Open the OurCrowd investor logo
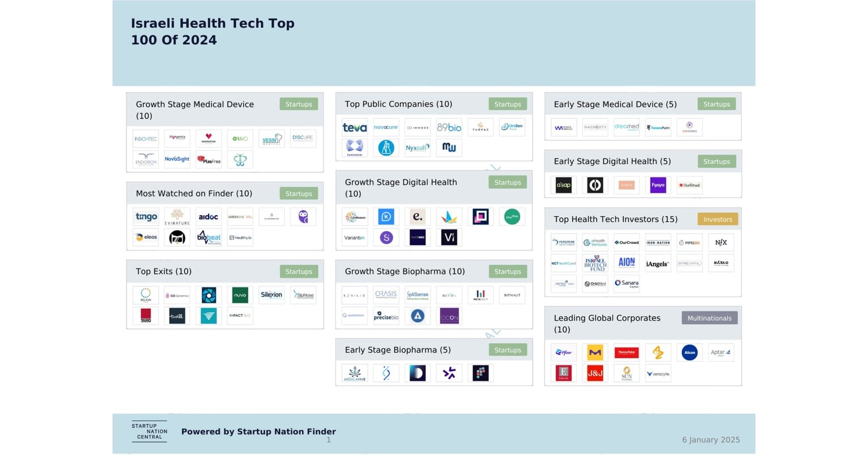This screenshot has height=455, width=868. (627, 242)
